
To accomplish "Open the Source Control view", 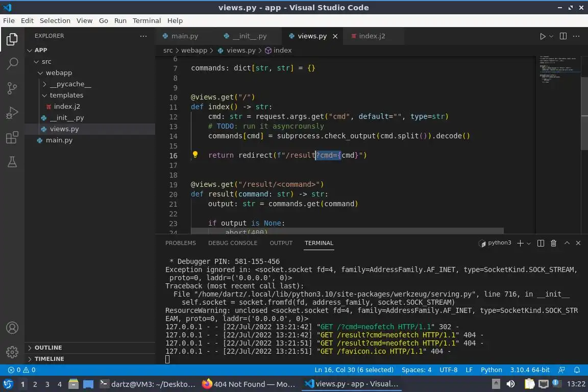I will pos(12,88).
